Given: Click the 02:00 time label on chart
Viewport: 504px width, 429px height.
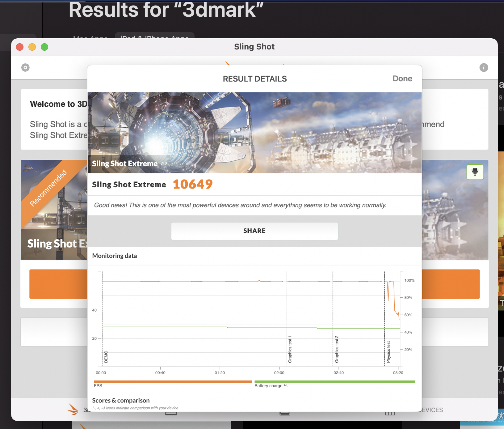Looking at the screenshot, I should click(x=279, y=373).
